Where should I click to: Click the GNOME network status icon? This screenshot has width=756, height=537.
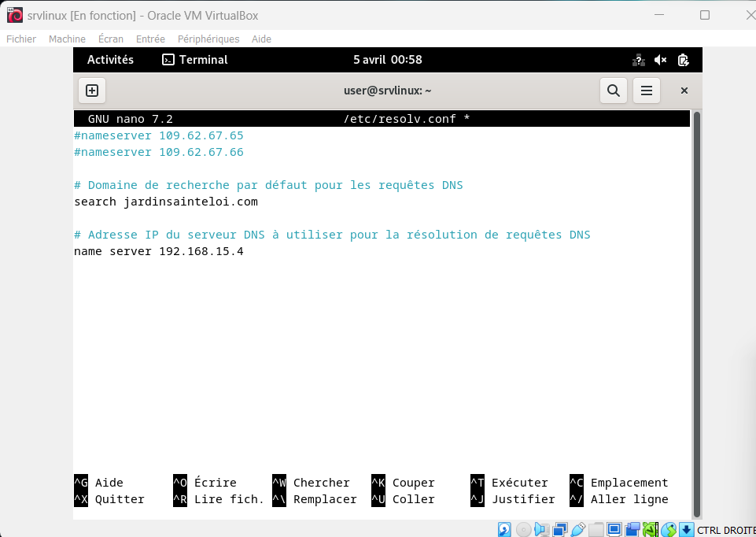638,60
